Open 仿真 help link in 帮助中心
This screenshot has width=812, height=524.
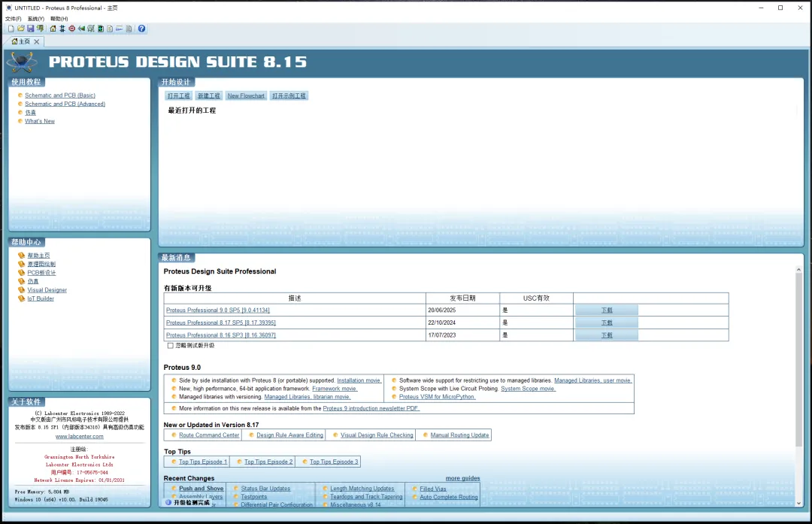coord(33,282)
